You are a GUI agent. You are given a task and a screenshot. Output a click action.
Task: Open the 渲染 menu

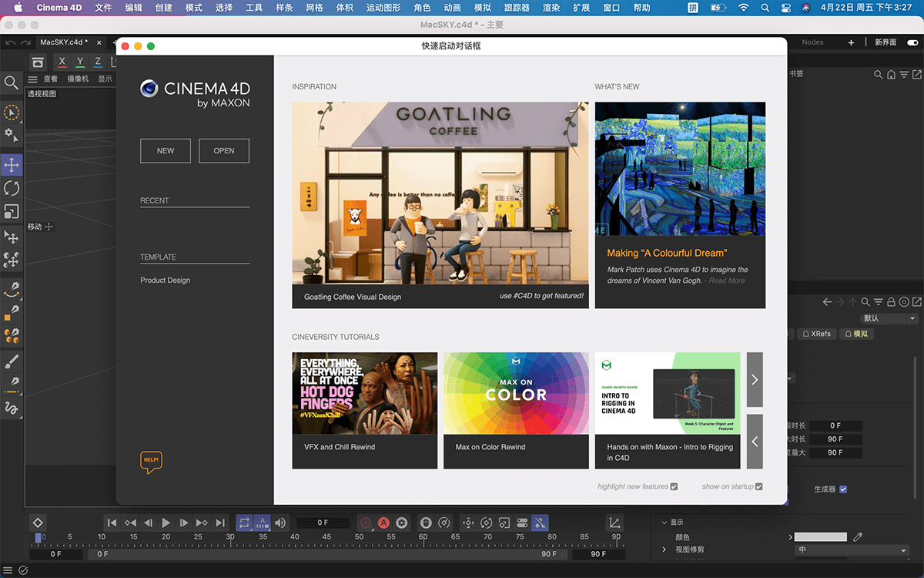point(551,8)
